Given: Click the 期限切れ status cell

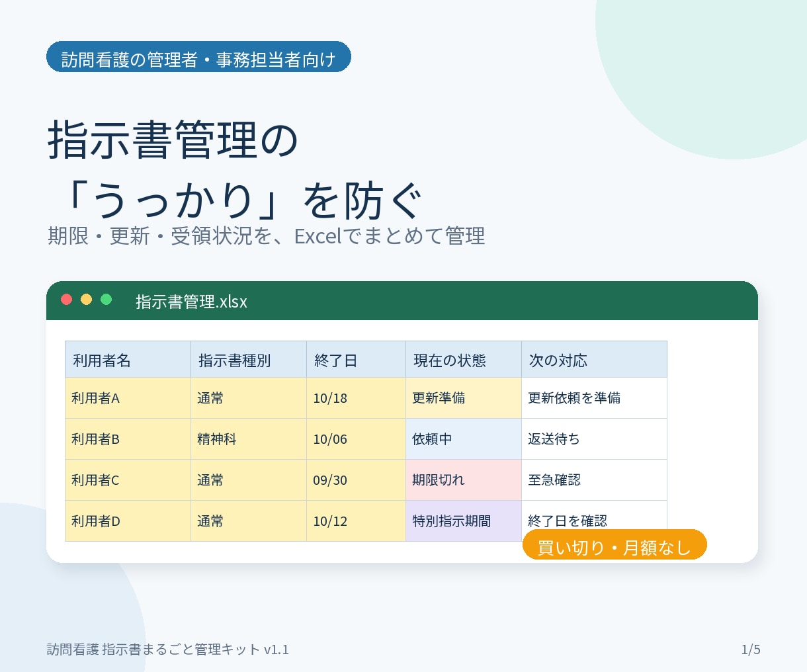Looking at the screenshot, I should click(464, 480).
